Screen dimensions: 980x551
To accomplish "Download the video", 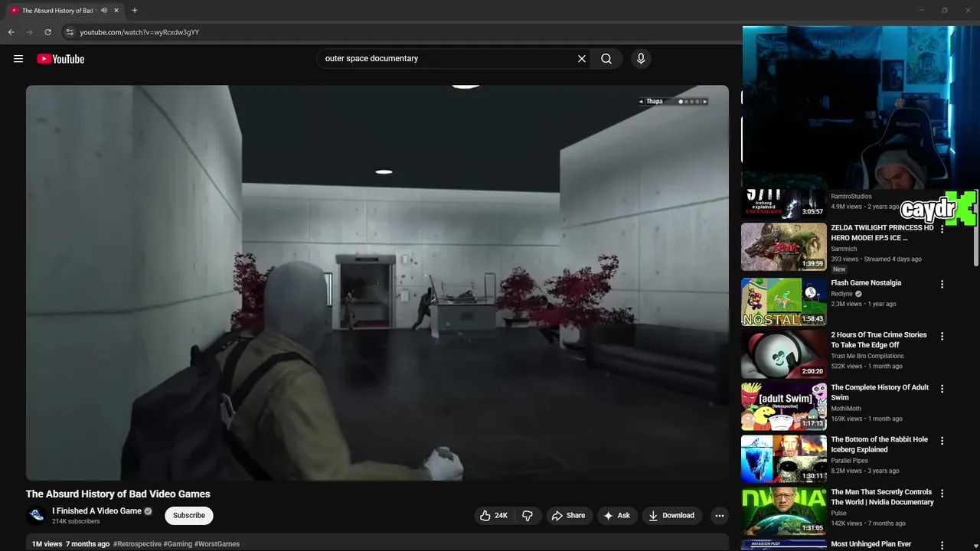I will [671, 516].
